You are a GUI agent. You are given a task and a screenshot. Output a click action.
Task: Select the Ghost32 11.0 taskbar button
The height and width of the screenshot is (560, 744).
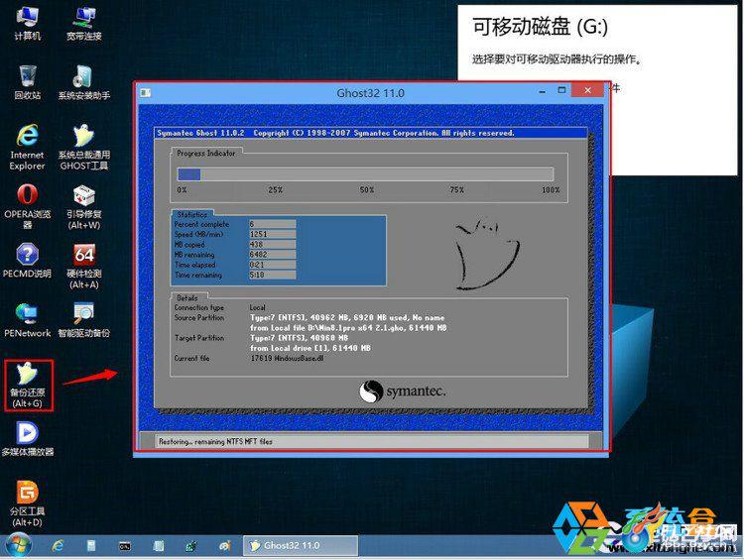point(301,546)
